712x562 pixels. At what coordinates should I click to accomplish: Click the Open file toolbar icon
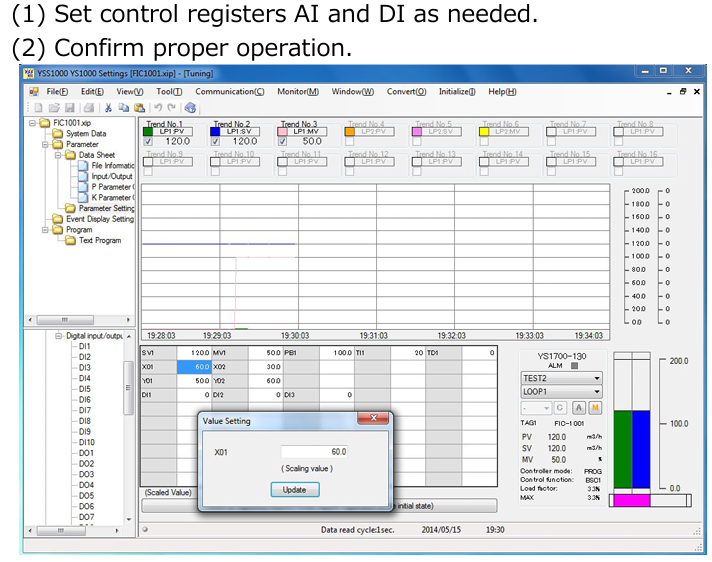[52, 107]
